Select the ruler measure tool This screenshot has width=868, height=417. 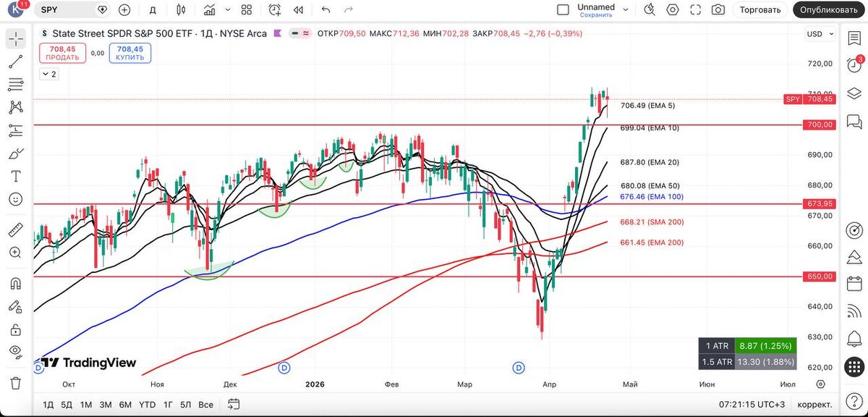(x=16, y=229)
